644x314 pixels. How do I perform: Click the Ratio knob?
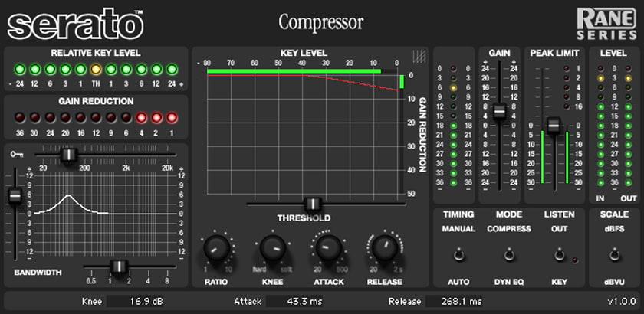pyautogui.click(x=216, y=247)
